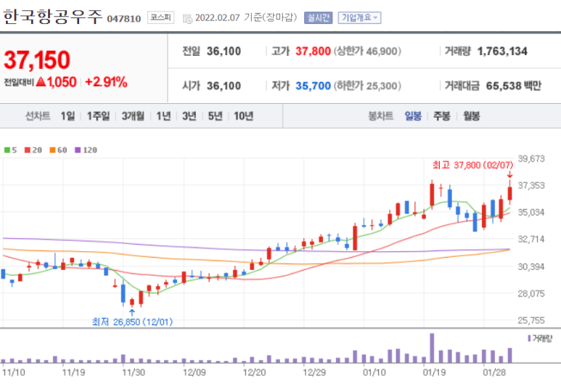The width and height of the screenshot is (561, 392).
Task: Click the 거래대금 value 65,538 백만
Action: 513,86
